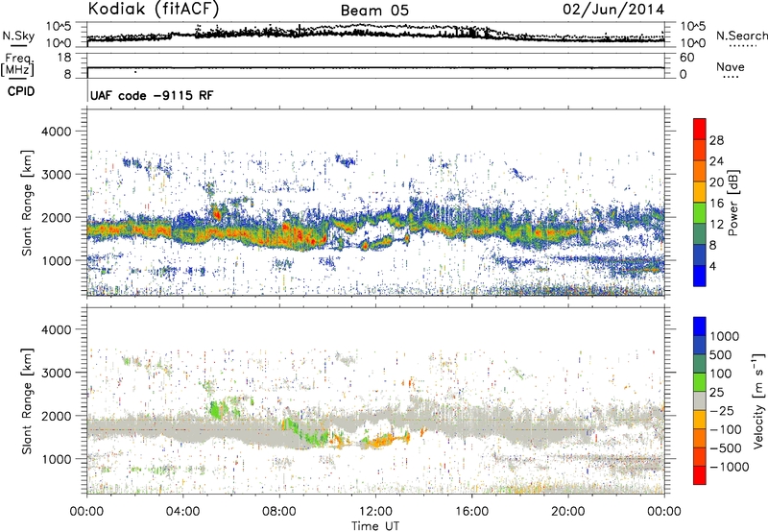Select the "Freq. [MHz]" axis label
The width and height of the screenshot is (768, 532).
17,65
